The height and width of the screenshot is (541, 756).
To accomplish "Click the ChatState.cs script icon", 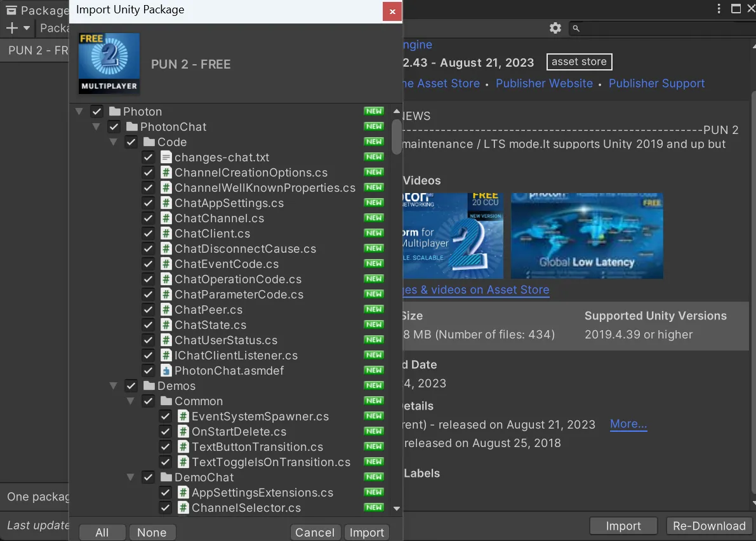I will click(x=166, y=325).
